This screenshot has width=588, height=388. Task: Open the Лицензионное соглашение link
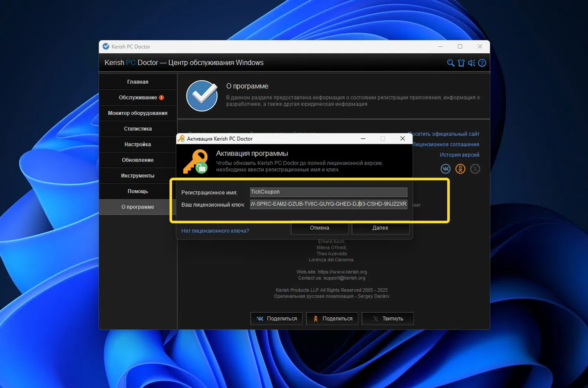pos(446,145)
